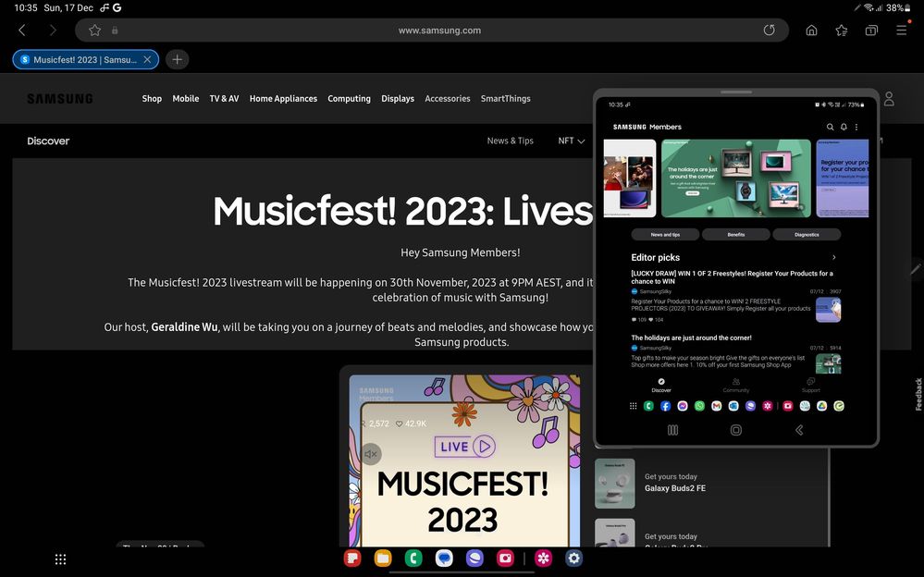This screenshot has height=577, width=924.
Task: Open the SmartThings menu
Action: (x=506, y=99)
